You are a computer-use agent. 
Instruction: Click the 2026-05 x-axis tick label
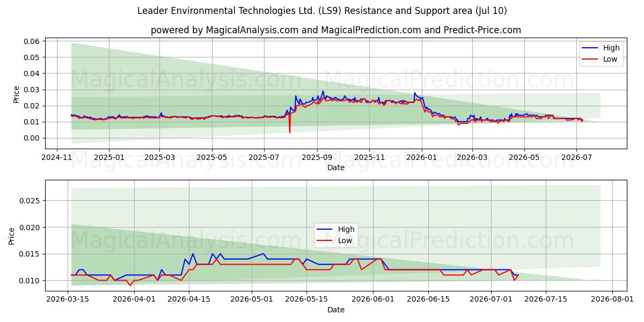(524, 158)
